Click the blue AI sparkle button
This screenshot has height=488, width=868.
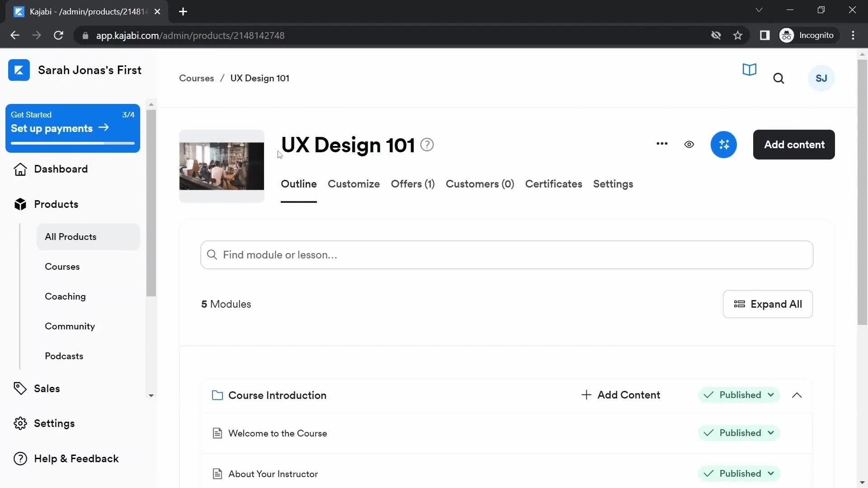pos(723,145)
